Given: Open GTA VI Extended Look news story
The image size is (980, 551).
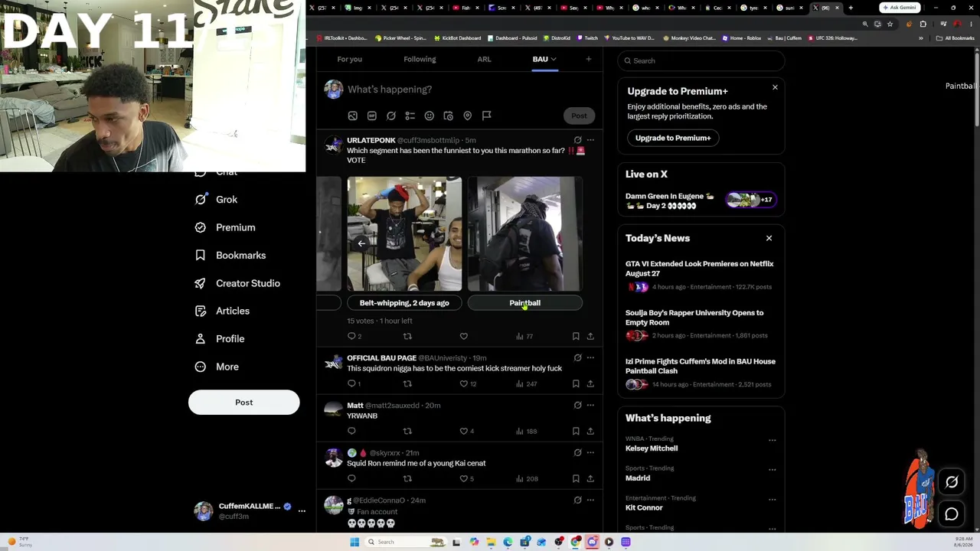Looking at the screenshot, I should (701, 275).
